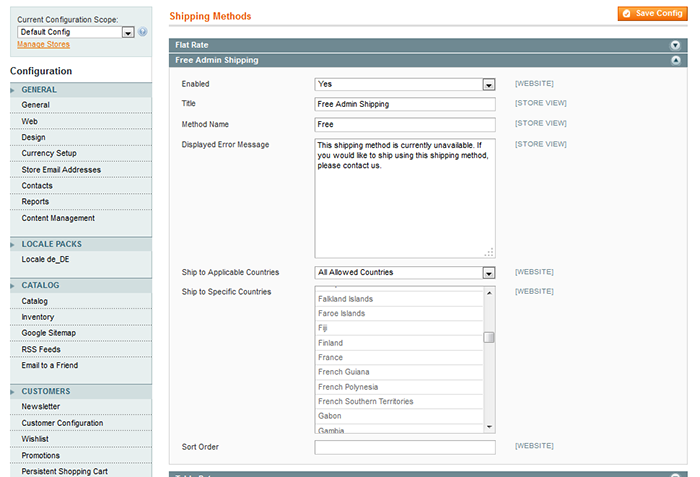Open the General configuration tab

click(x=81, y=105)
